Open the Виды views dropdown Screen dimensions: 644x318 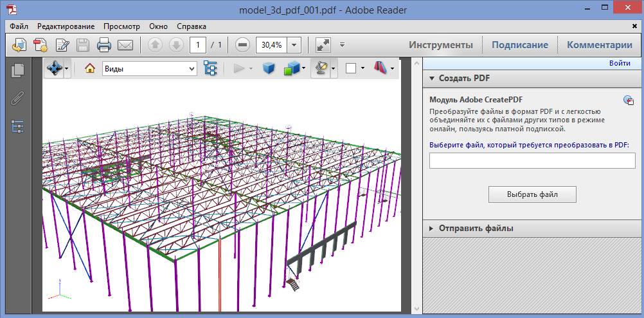(x=150, y=68)
